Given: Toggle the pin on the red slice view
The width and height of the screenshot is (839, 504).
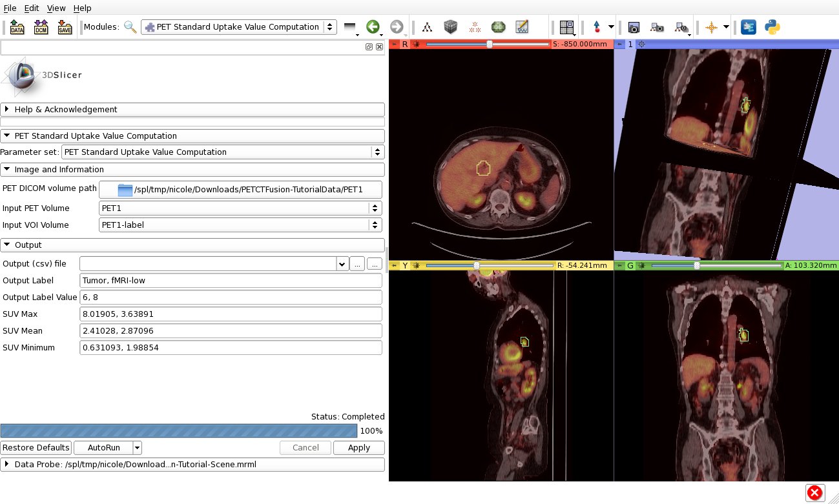Looking at the screenshot, I should (x=394, y=45).
